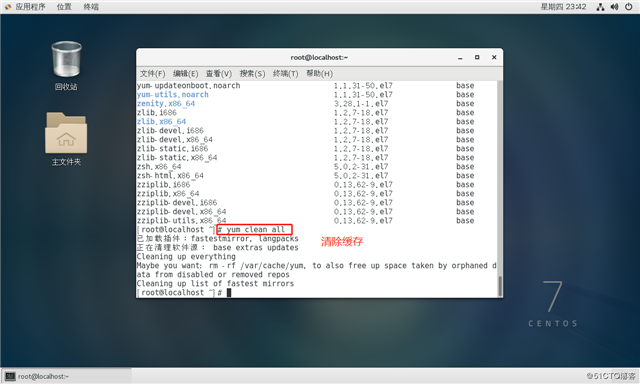
Task: Open the 编辑(E) menu in terminal
Action: (x=185, y=73)
